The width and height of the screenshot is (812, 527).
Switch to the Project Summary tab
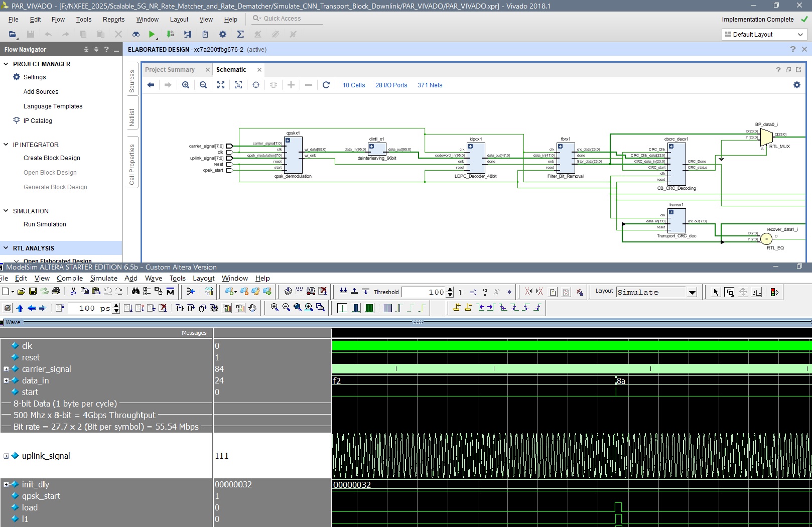(x=170, y=70)
